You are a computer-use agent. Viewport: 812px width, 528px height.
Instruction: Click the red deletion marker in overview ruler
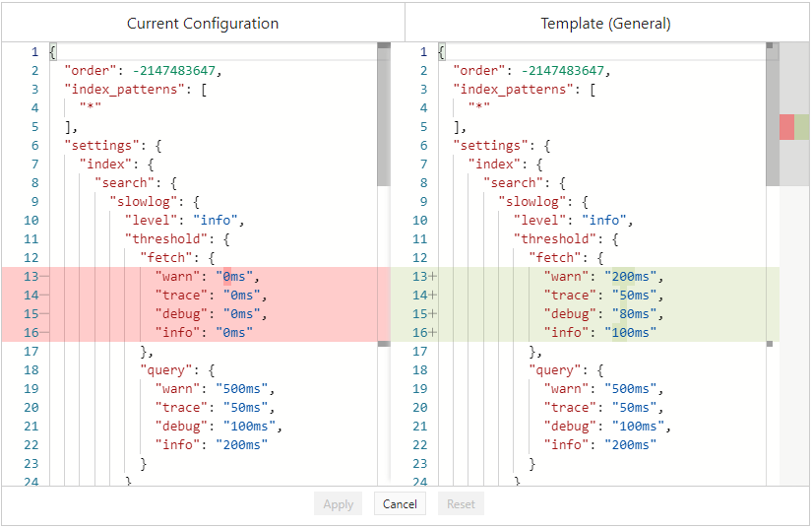click(x=786, y=127)
